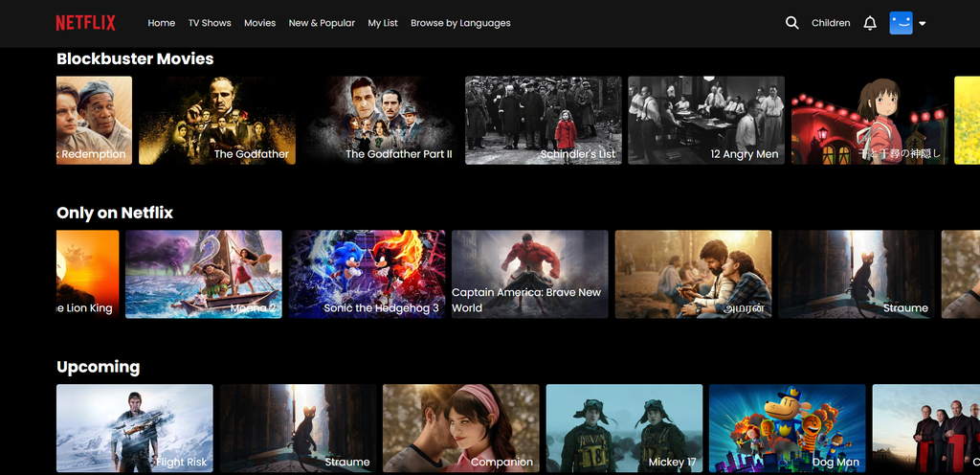Open the Schindler's List card

pos(544,121)
